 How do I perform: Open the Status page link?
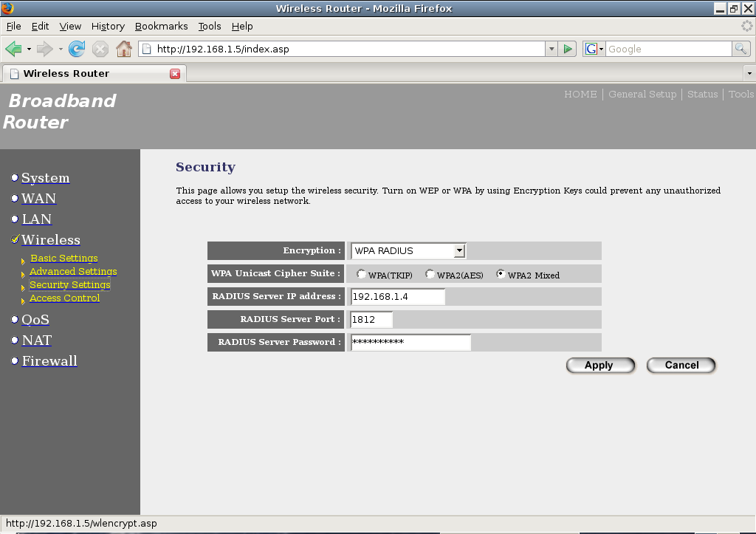703,94
